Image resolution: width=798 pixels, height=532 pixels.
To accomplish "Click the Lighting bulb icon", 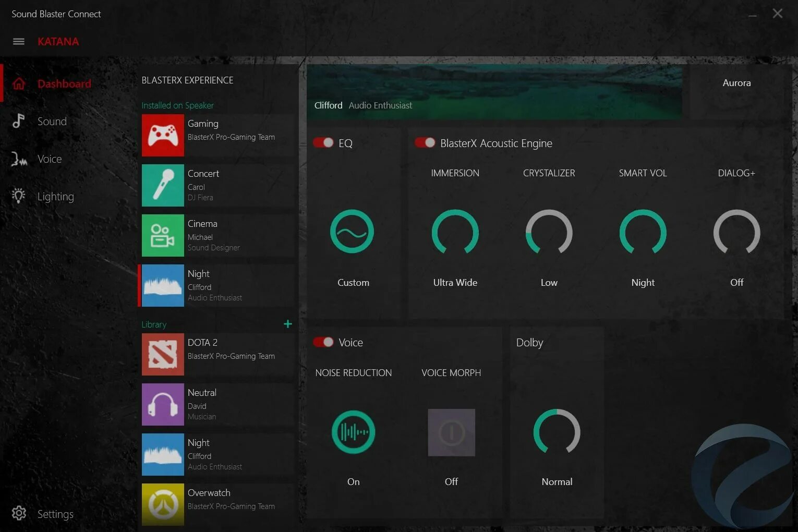I will [19, 196].
